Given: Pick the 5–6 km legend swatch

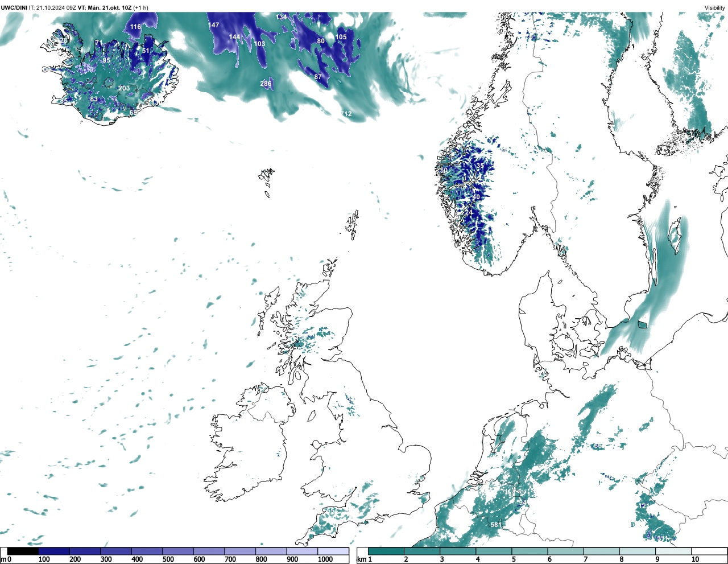Looking at the screenshot, I should (530, 551).
